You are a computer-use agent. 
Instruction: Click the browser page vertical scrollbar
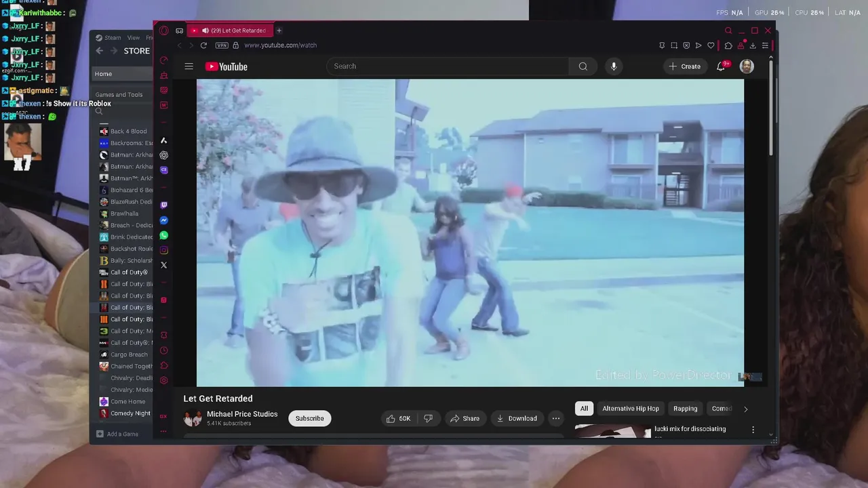(x=772, y=108)
